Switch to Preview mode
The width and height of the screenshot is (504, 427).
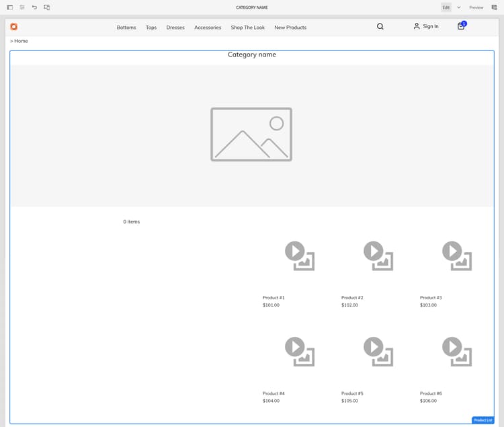point(476,7)
